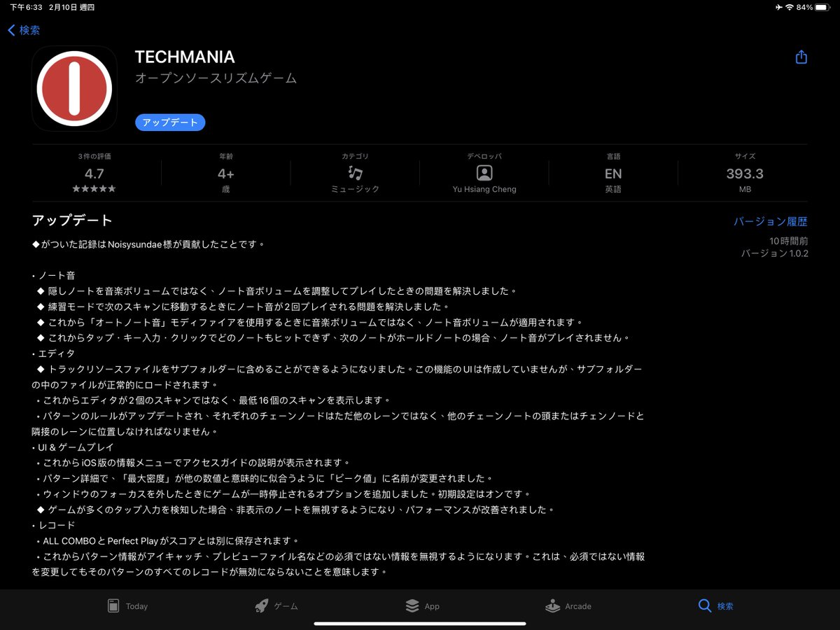This screenshot has width=840, height=630.
Task: Tap the ノート音 bullet heading
Action: [54, 275]
